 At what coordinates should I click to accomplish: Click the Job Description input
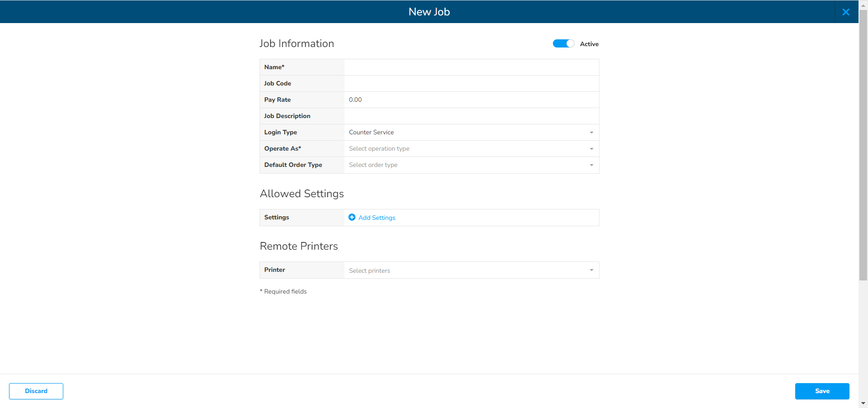coord(471,116)
